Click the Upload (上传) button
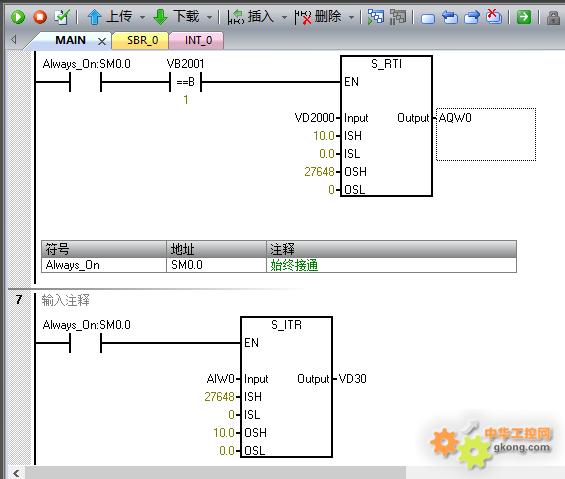Screen dimensions: 565x479 pyautogui.click(x=110, y=17)
